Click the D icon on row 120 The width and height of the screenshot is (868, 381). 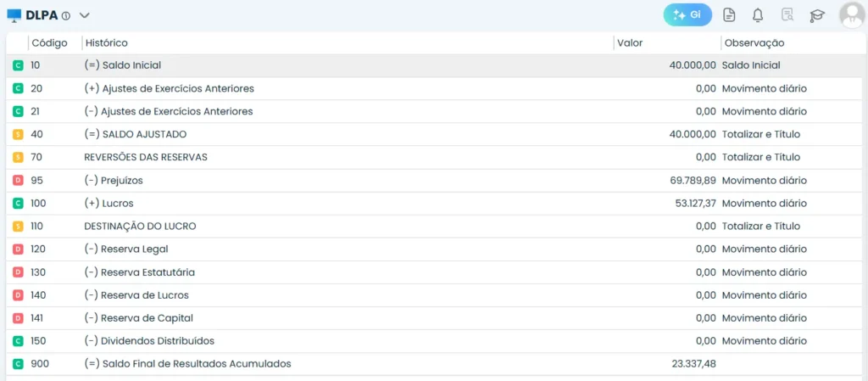coord(19,249)
